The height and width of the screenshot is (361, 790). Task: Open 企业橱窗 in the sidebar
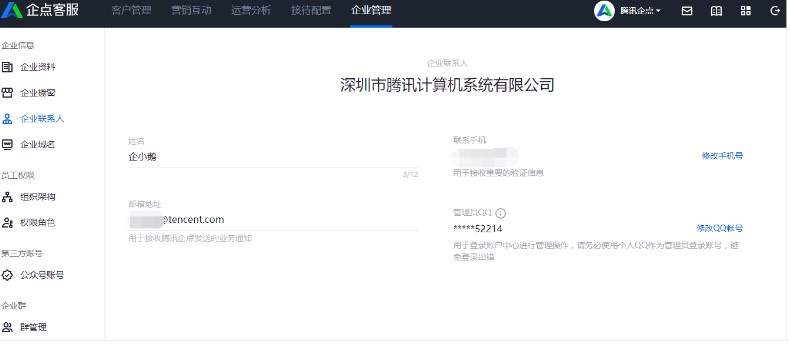pos(38,93)
